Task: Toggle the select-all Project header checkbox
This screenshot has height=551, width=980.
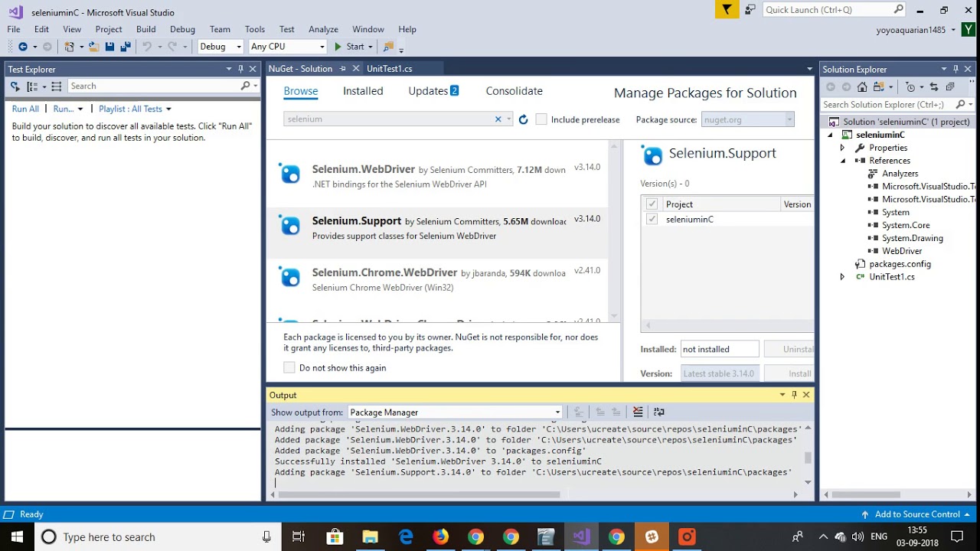Action: [652, 204]
